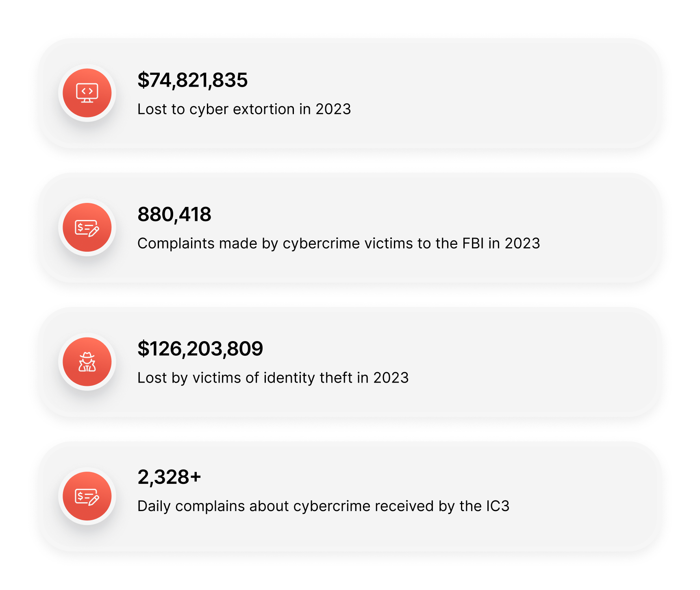Click the 'Lost to cyber extortion in 2023' caption

coord(244,109)
